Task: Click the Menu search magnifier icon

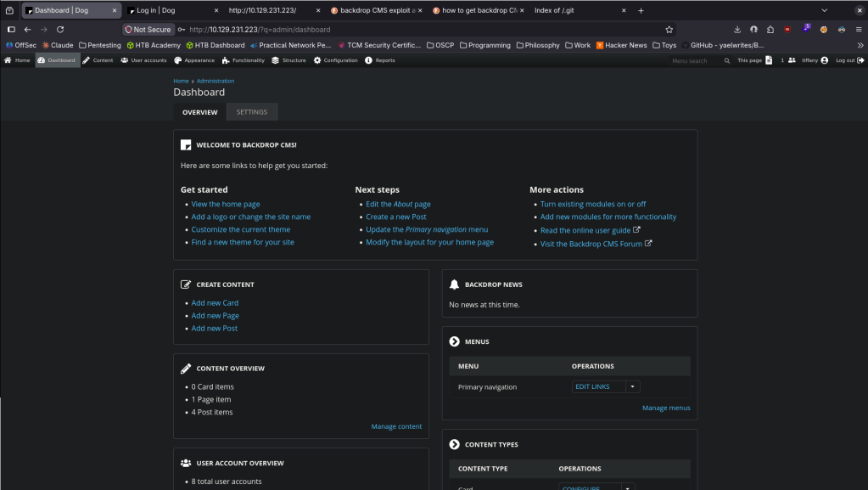Action: point(727,61)
